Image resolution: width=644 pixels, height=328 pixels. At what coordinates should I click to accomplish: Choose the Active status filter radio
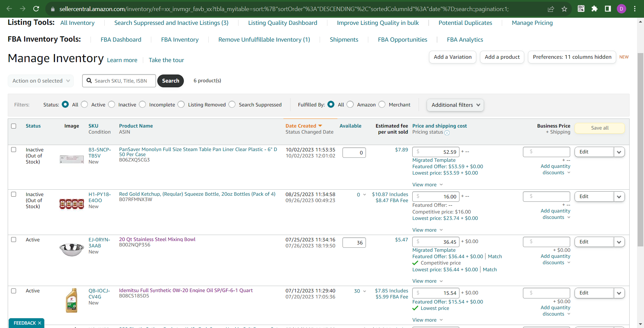coord(85,104)
